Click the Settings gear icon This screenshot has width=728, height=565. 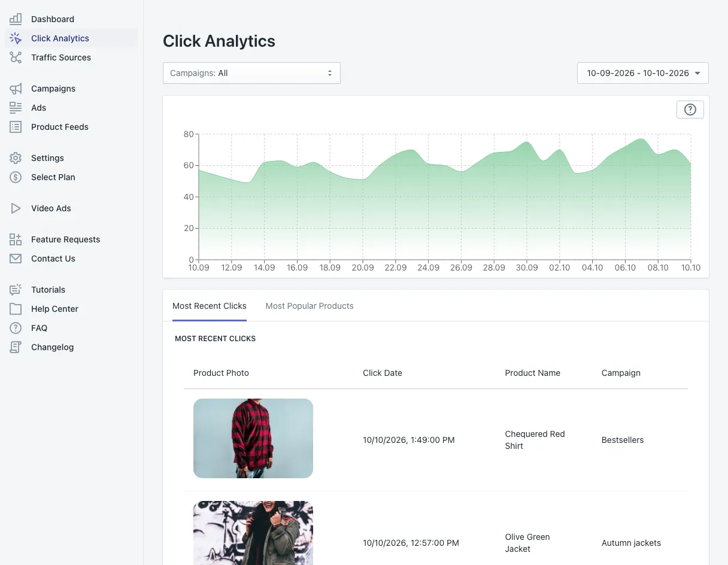pos(16,158)
